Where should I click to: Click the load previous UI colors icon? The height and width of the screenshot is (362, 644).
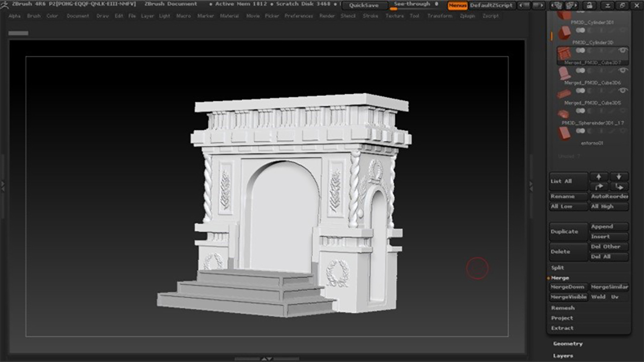pyautogui.click(x=556, y=6)
